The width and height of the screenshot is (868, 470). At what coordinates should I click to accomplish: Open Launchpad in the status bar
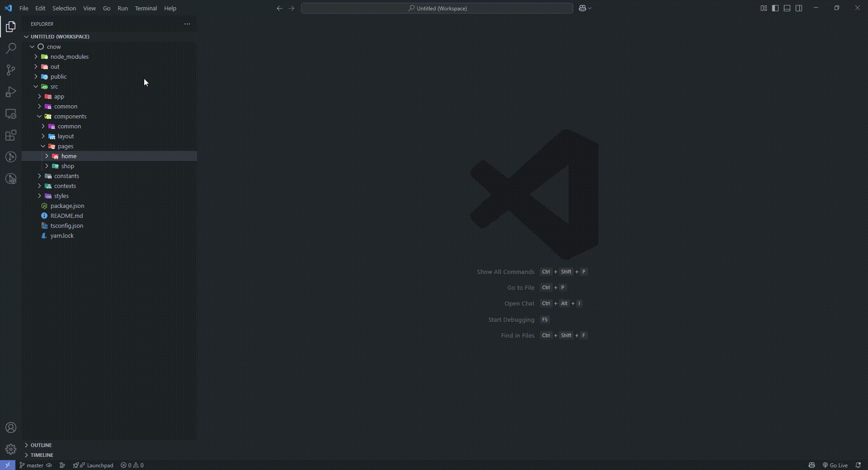(x=93, y=465)
